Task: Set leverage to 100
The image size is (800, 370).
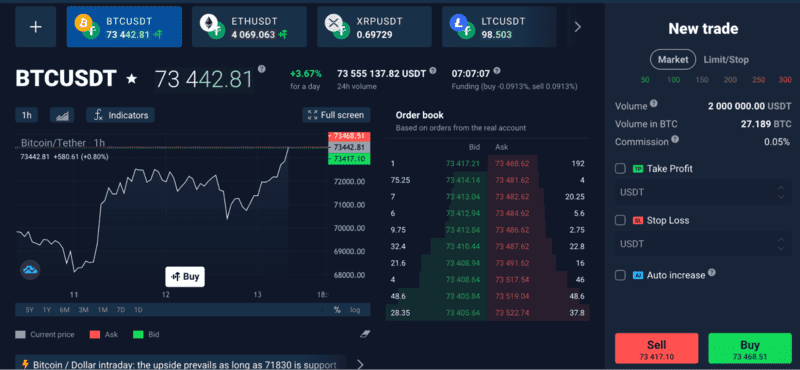Action: tap(673, 80)
